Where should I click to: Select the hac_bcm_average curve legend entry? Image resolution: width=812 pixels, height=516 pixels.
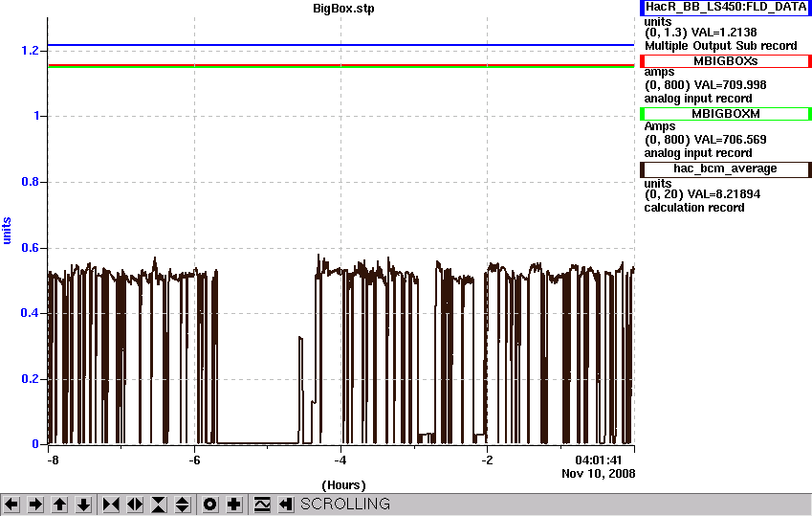tap(726, 169)
